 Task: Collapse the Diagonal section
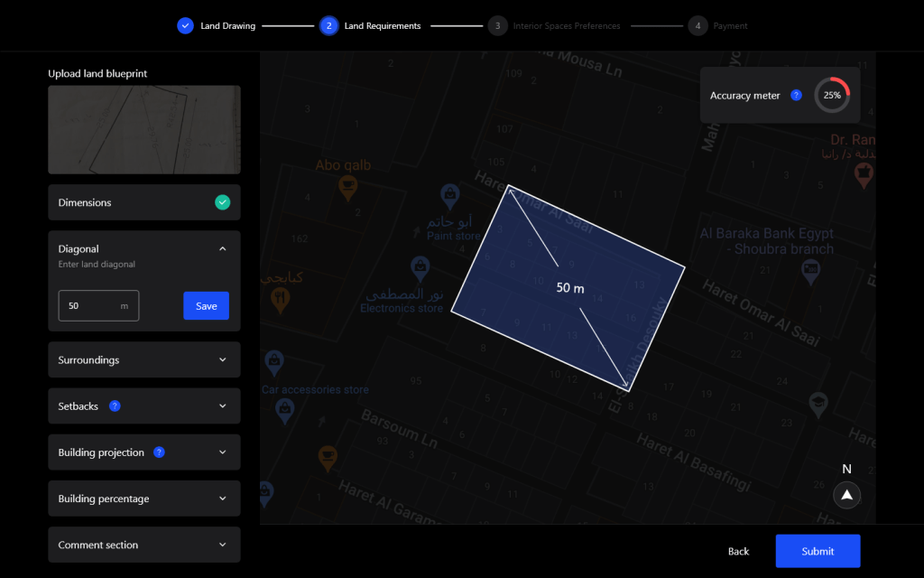[x=223, y=249]
